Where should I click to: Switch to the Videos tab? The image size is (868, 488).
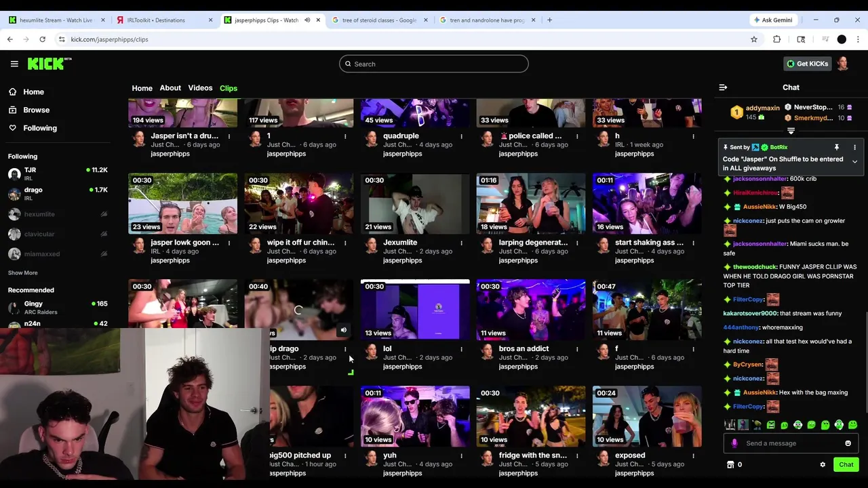(x=200, y=88)
